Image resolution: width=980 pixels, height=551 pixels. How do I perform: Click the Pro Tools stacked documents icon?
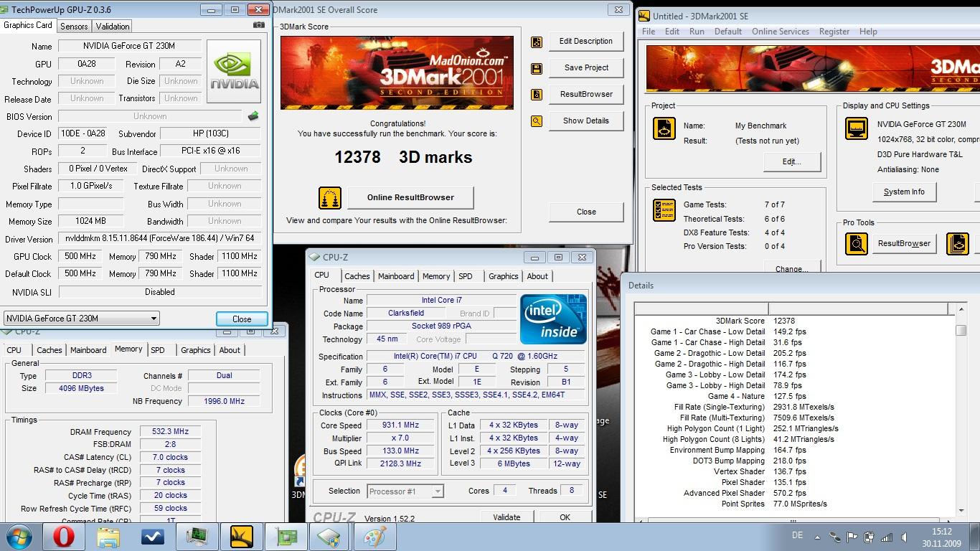tap(958, 244)
